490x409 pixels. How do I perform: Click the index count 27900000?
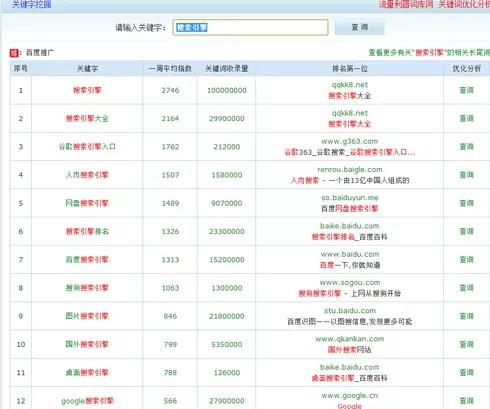[x=227, y=401]
